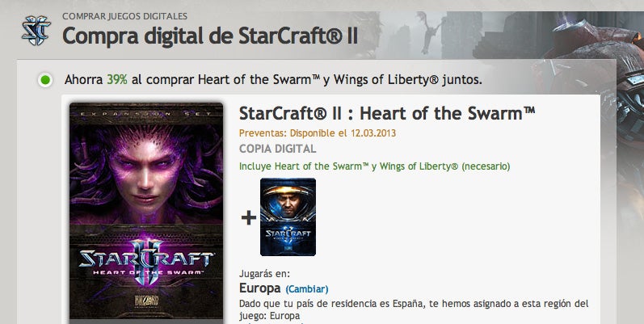Click the Expansion Set banner on cover
The image size is (644, 324).
point(146,113)
